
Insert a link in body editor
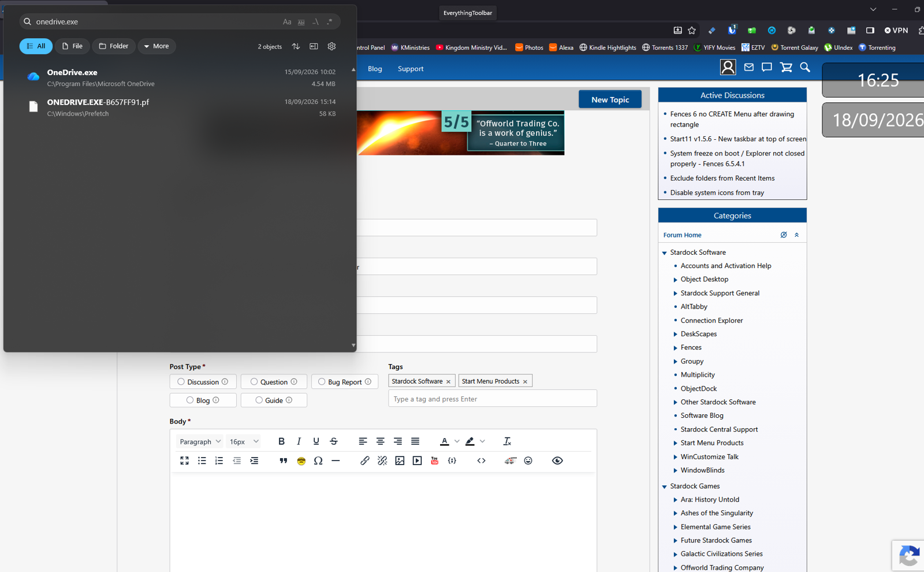point(365,460)
